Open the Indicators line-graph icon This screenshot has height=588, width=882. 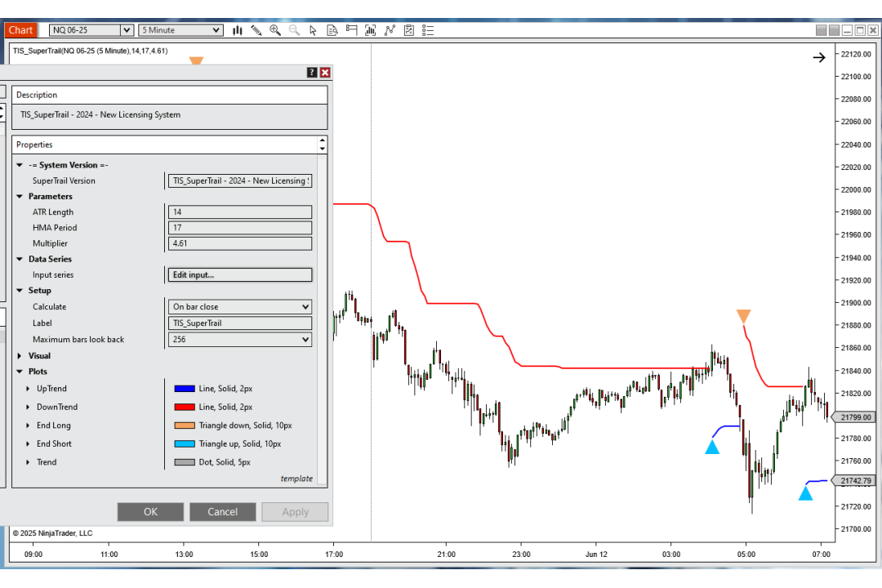(390, 30)
